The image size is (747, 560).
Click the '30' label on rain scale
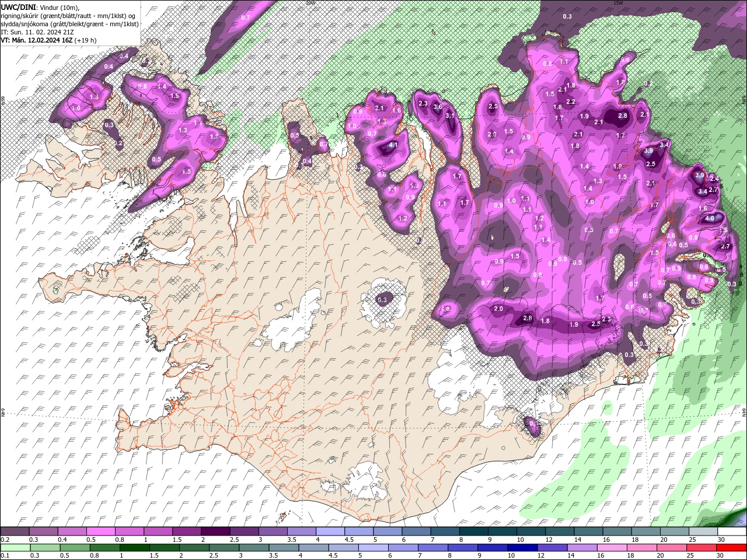[720, 555]
